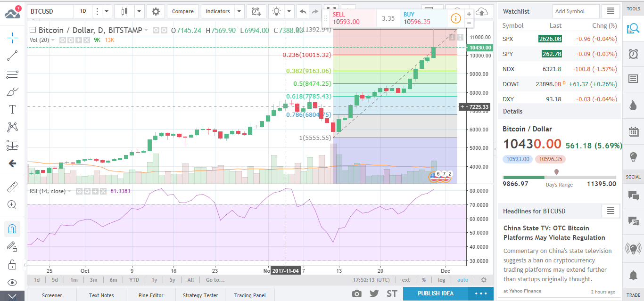Open the prediction and measurement tools
This screenshot has width=644, height=301.
[13, 145]
